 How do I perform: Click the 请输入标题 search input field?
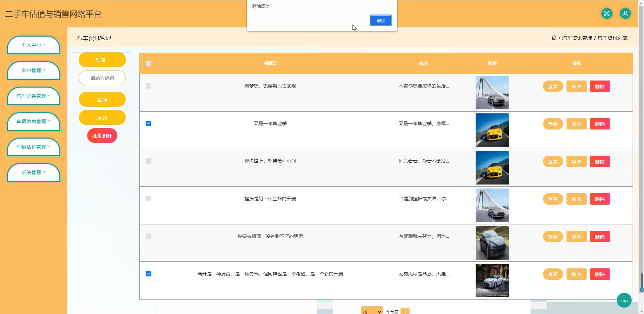102,78
